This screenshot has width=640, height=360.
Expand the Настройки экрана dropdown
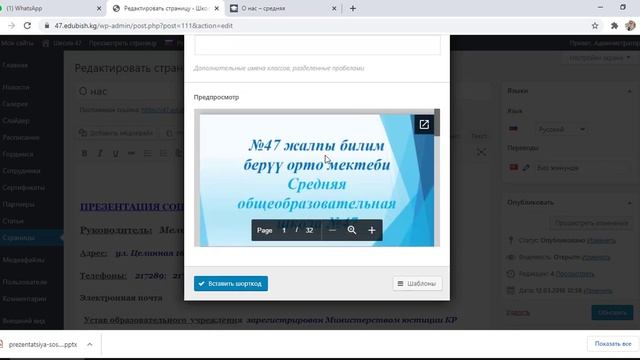pos(600,58)
